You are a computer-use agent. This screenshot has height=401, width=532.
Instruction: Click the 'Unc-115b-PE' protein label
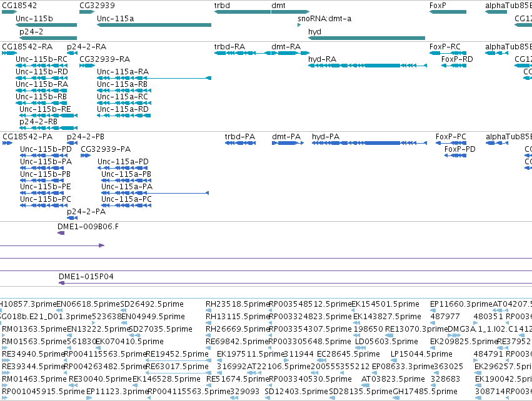46,186
